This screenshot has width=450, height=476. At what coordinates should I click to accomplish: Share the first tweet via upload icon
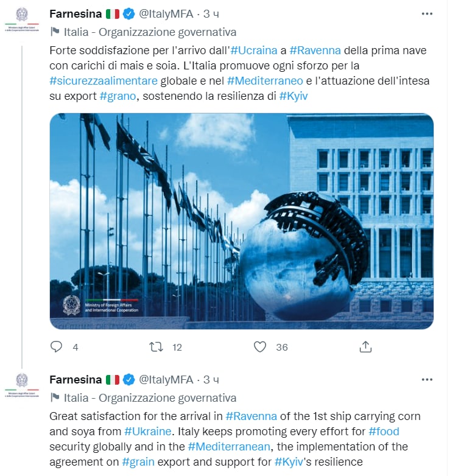pos(365,346)
